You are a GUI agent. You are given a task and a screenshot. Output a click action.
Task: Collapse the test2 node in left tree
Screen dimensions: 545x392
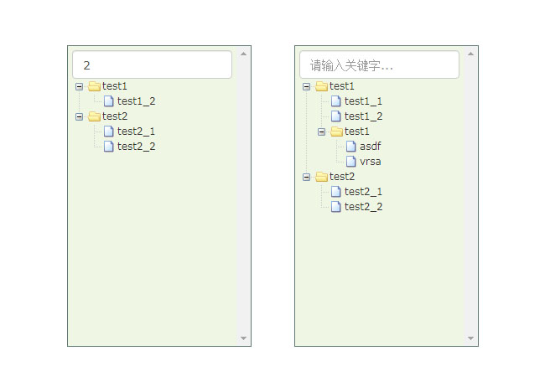(x=80, y=116)
